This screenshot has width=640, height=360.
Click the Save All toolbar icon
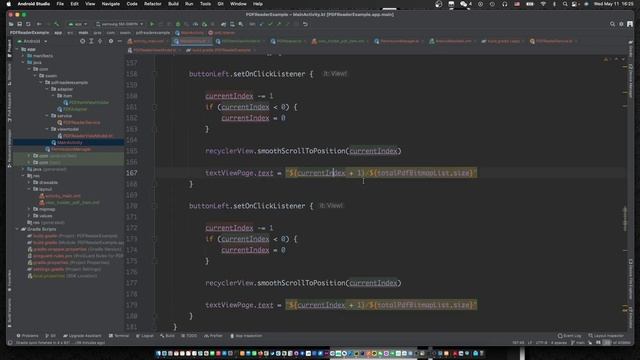coord(20,24)
